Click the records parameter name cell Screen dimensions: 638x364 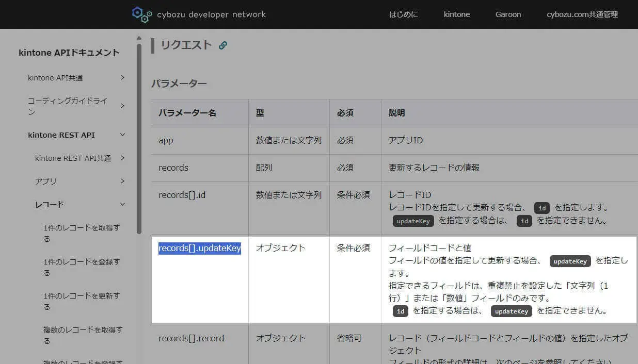coord(200,168)
